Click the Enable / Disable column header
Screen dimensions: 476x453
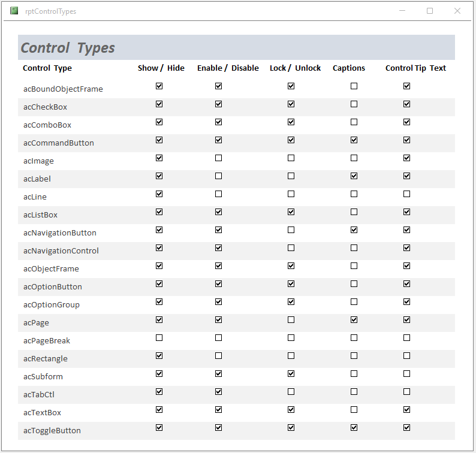point(228,68)
